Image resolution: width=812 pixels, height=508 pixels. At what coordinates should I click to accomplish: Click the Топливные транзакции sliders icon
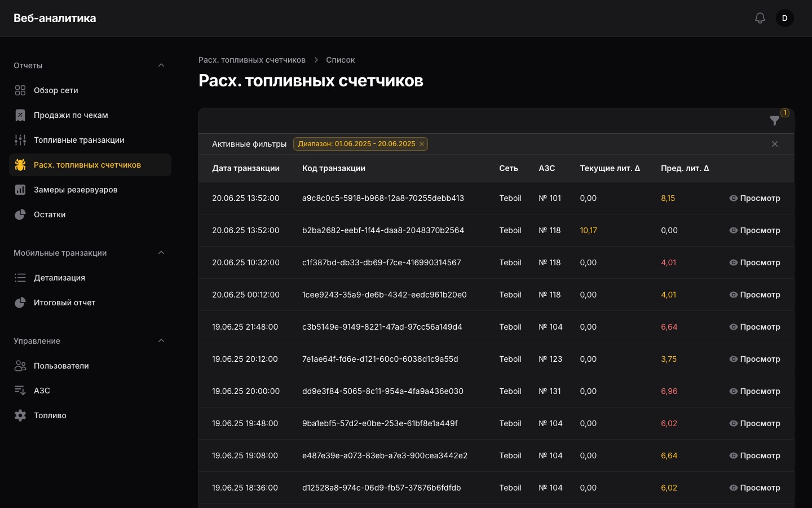click(x=20, y=140)
